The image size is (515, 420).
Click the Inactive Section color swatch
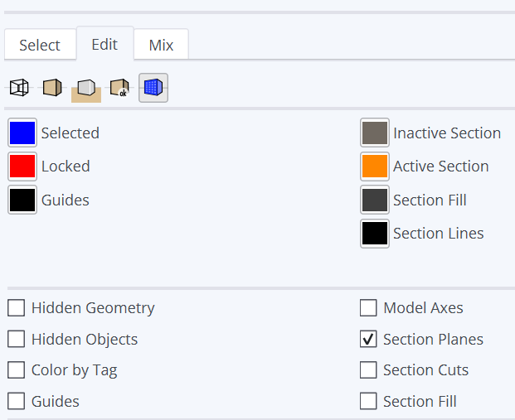coord(375,133)
